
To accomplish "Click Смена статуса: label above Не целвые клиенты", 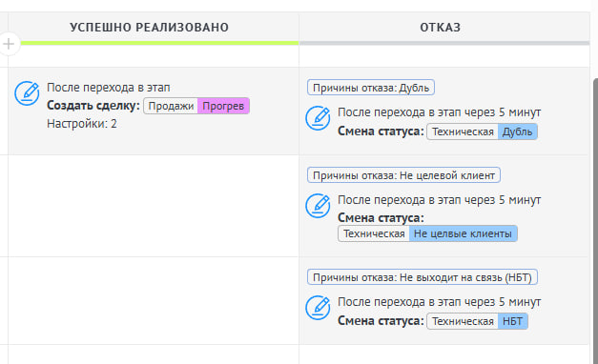I will tap(381, 217).
